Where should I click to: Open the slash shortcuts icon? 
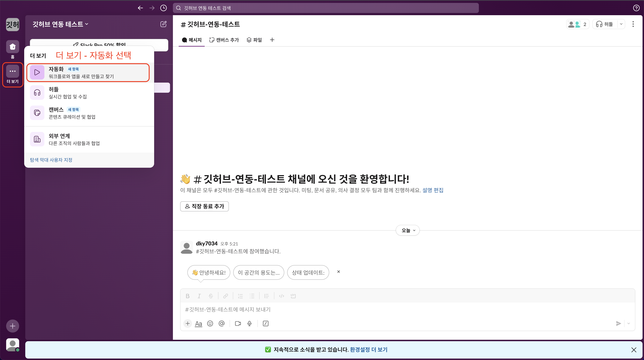point(266,323)
